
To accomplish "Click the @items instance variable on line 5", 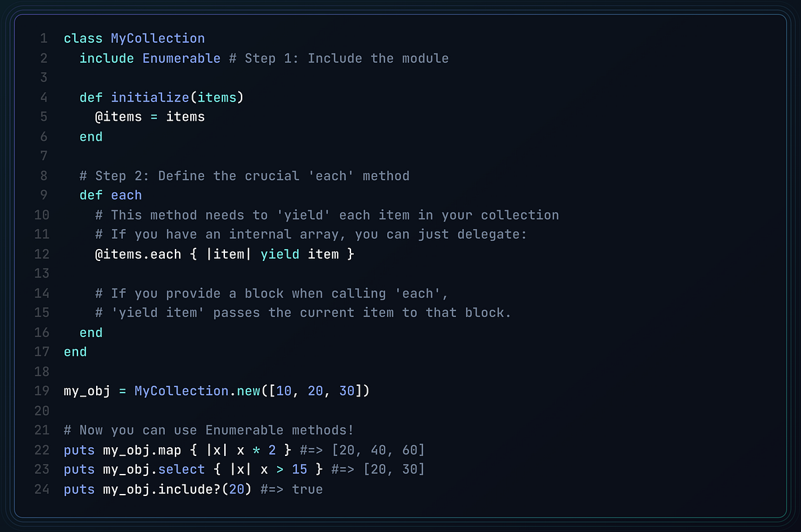I will click(x=120, y=117).
